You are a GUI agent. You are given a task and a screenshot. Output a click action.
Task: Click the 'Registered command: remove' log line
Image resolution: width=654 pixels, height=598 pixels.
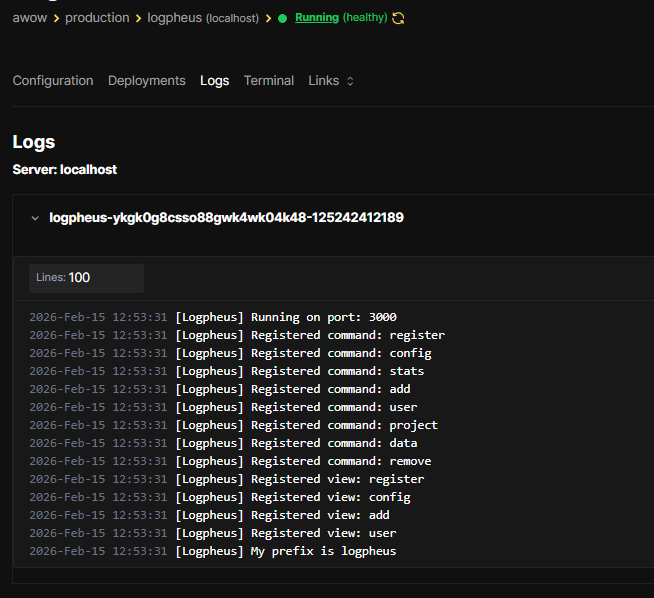click(341, 461)
